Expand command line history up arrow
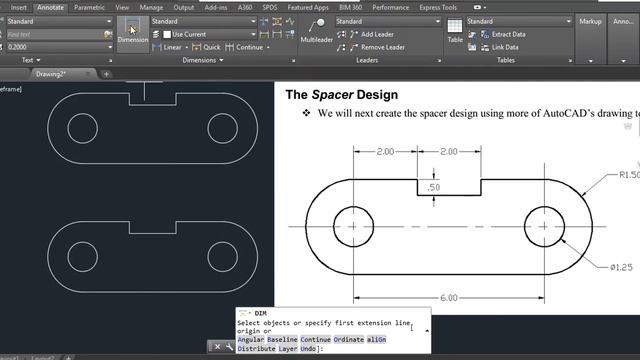This screenshot has height=360, width=640. [427, 331]
